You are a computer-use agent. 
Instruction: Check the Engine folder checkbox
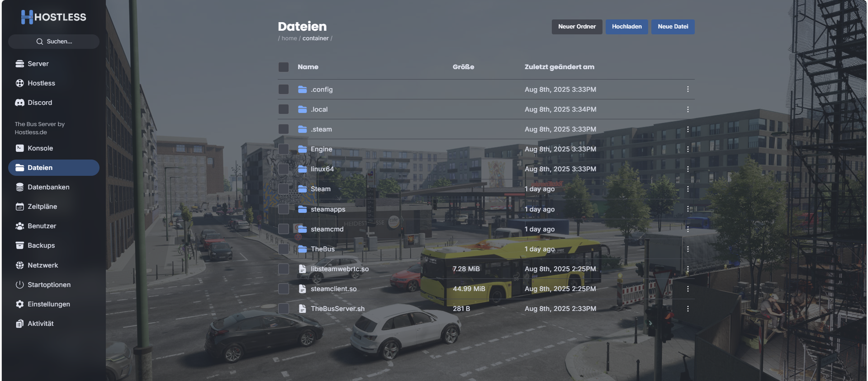click(x=284, y=149)
